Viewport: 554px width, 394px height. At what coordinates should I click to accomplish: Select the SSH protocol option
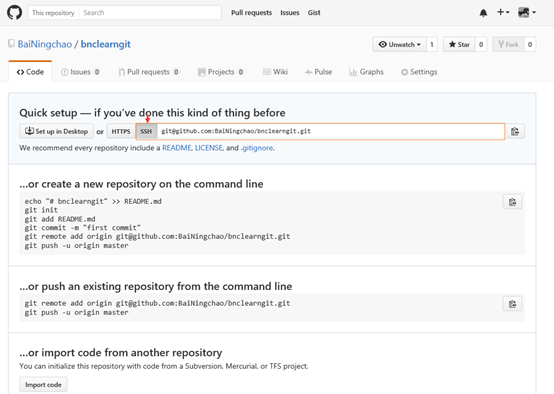point(146,131)
